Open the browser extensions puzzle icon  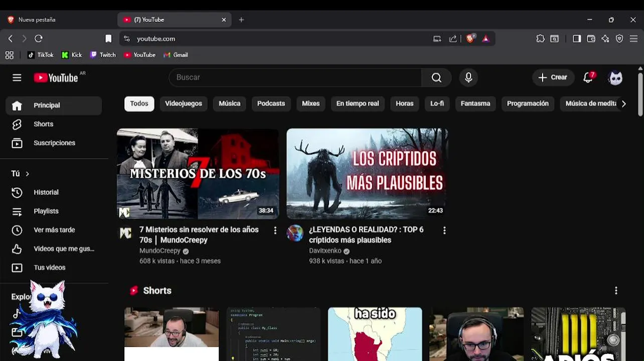point(540,39)
